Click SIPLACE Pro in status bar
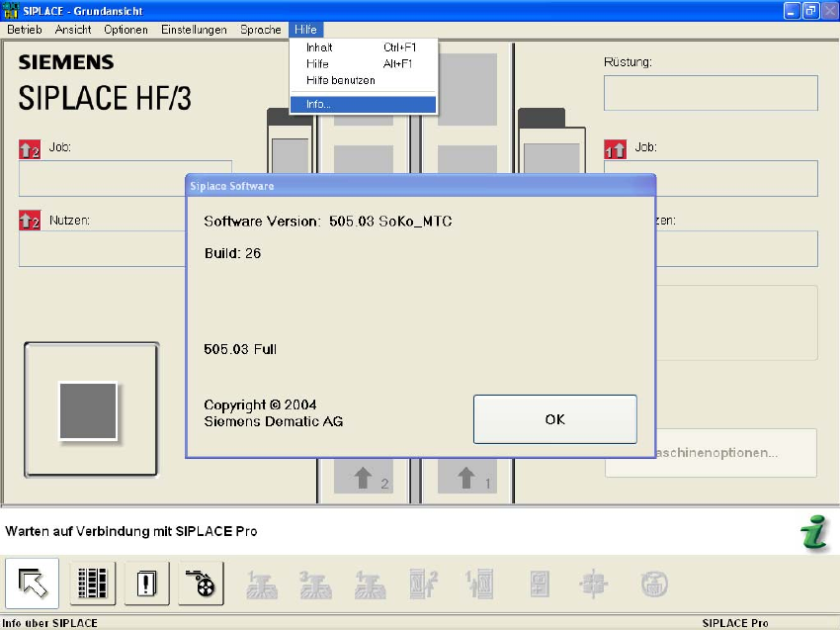The width and height of the screenshot is (840, 630). [735, 623]
